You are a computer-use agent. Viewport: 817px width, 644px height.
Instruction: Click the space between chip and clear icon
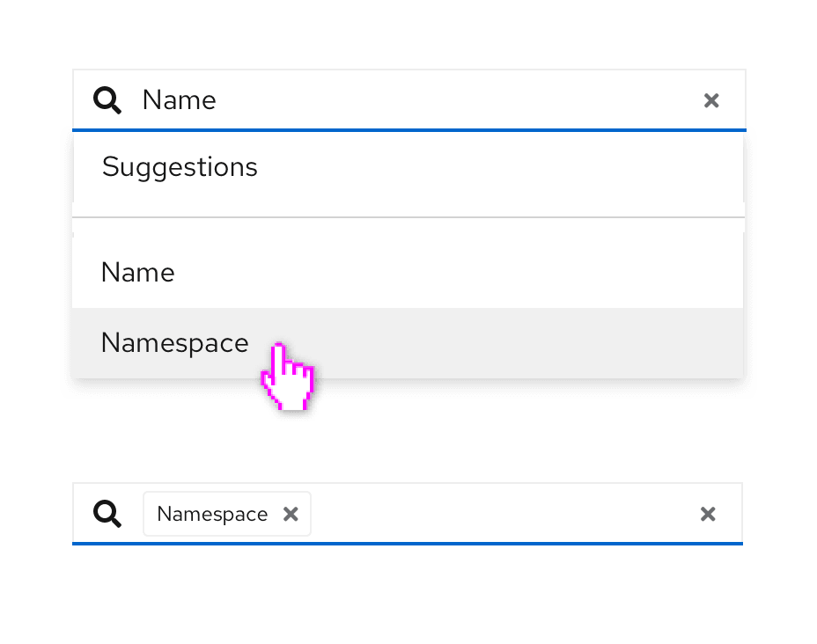(502, 514)
